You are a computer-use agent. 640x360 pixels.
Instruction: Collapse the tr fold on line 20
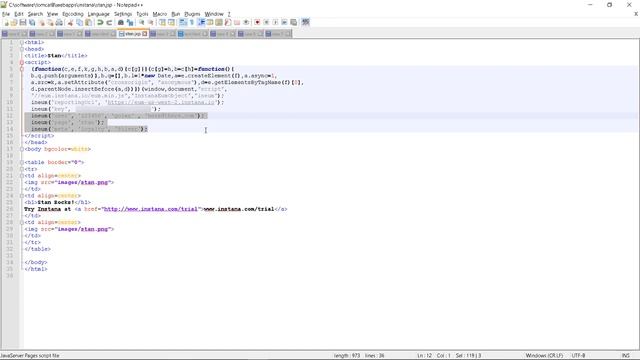22,169
